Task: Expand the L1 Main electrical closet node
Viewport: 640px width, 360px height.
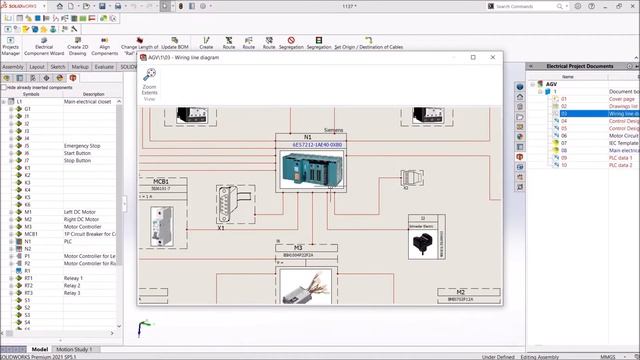Action: click(x=4, y=102)
